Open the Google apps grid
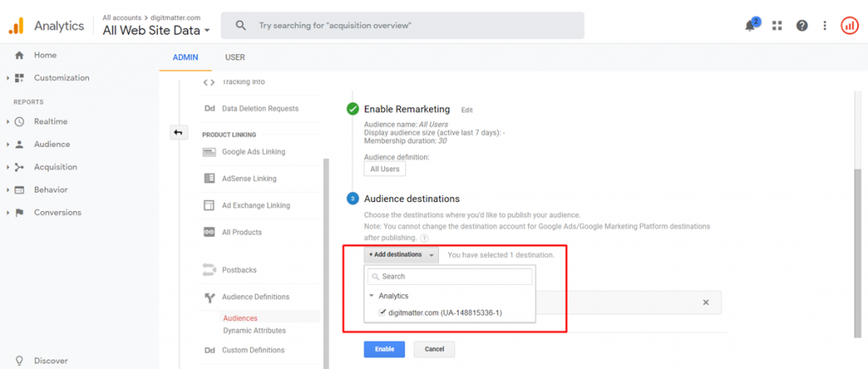 point(777,25)
